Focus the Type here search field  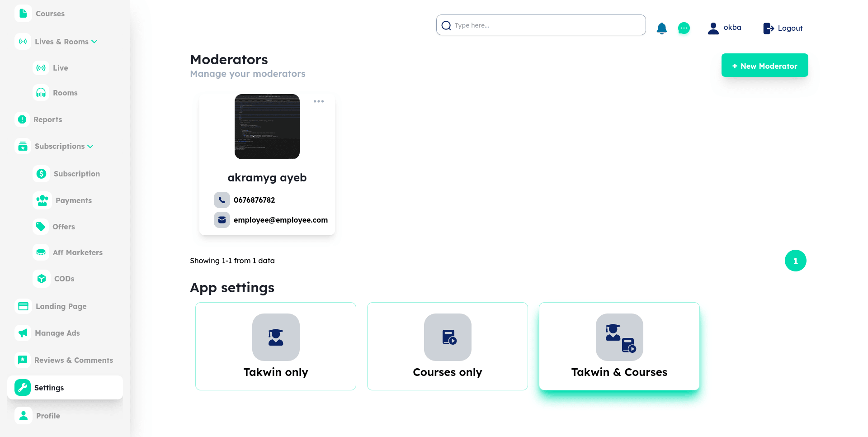[x=541, y=25]
